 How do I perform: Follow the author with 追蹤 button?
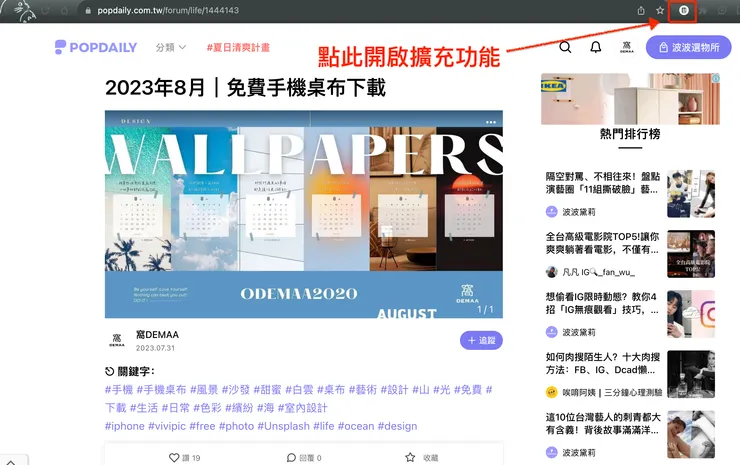[x=481, y=340]
